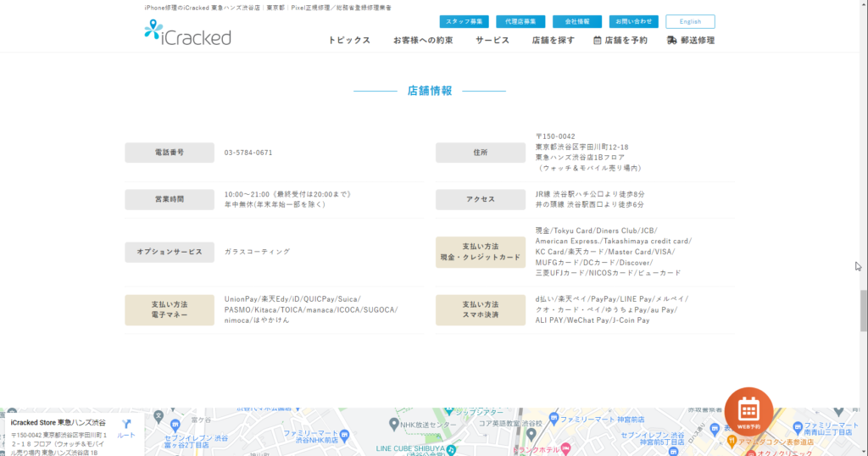Select セブンイレブン 渋谷富ヶ谷2丁目店 map marker
868x456 pixels.
tap(175, 425)
